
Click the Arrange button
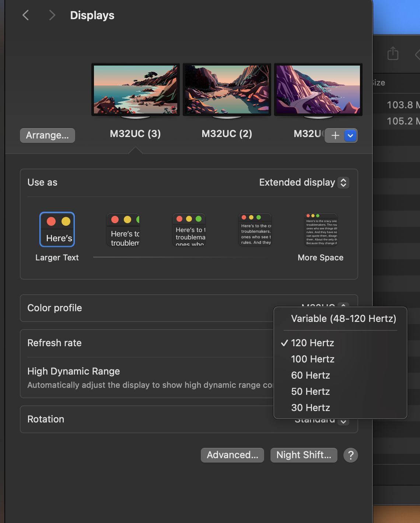pyautogui.click(x=47, y=136)
